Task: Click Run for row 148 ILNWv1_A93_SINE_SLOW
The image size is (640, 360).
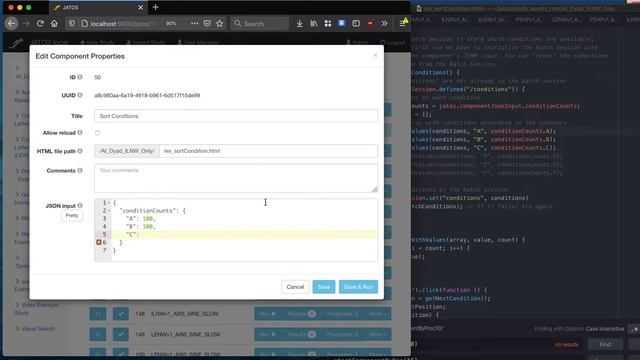Action: [x=268, y=314]
